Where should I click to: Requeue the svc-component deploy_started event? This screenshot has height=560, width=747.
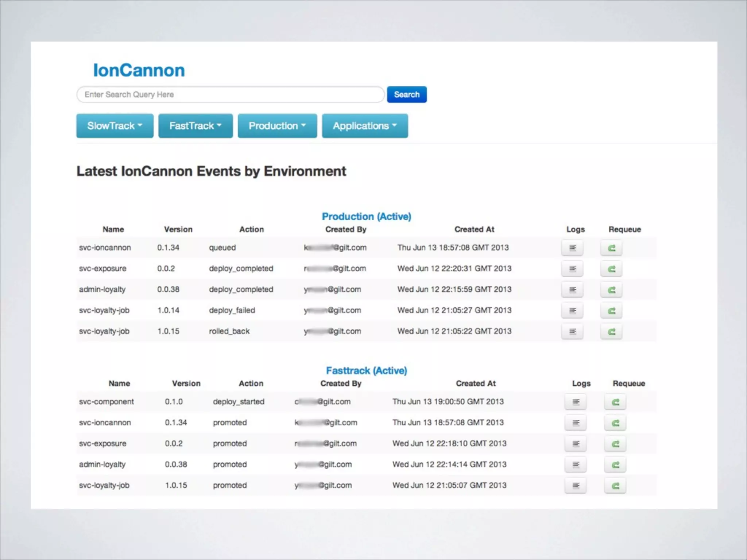(615, 402)
